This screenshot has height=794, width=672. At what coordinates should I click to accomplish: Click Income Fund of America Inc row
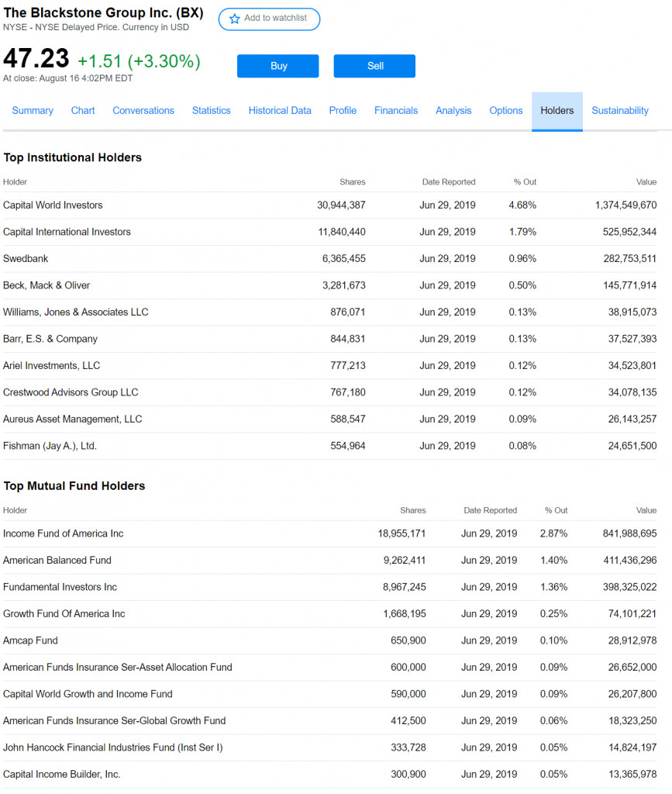[x=64, y=533]
